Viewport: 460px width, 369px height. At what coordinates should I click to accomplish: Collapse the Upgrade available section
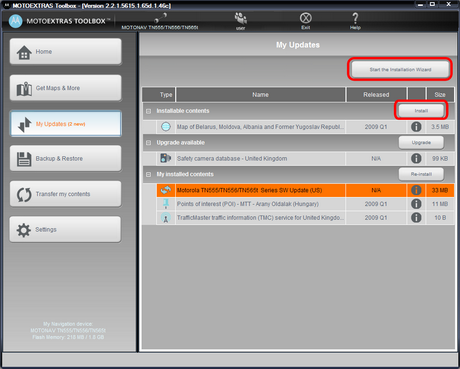click(149, 143)
